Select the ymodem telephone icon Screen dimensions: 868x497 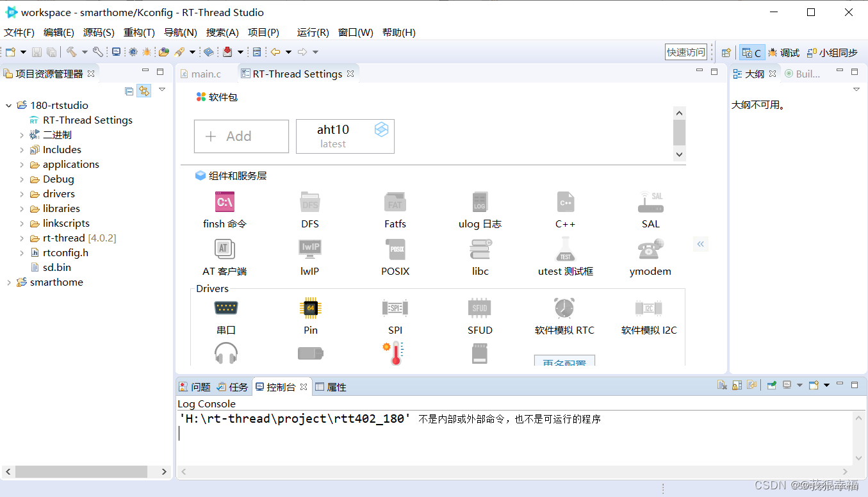[651, 248]
